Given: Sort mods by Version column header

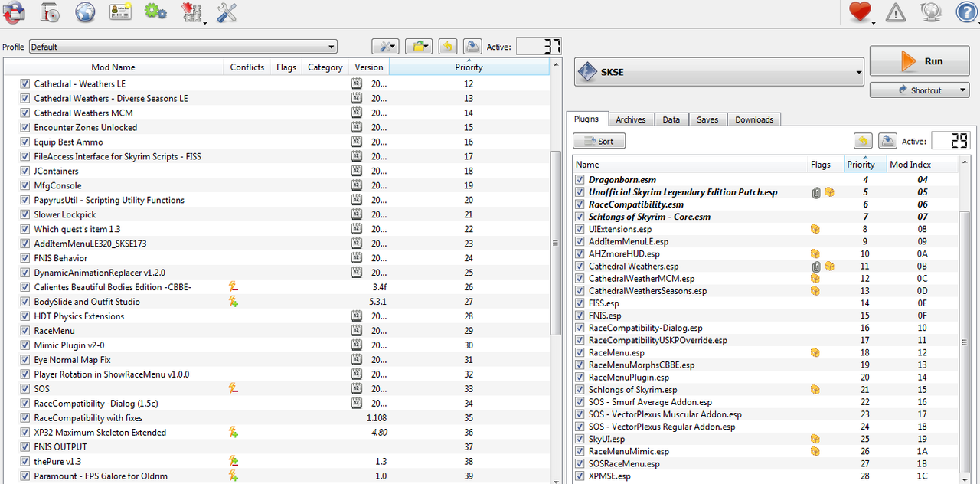Looking at the screenshot, I should click(369, 67).
